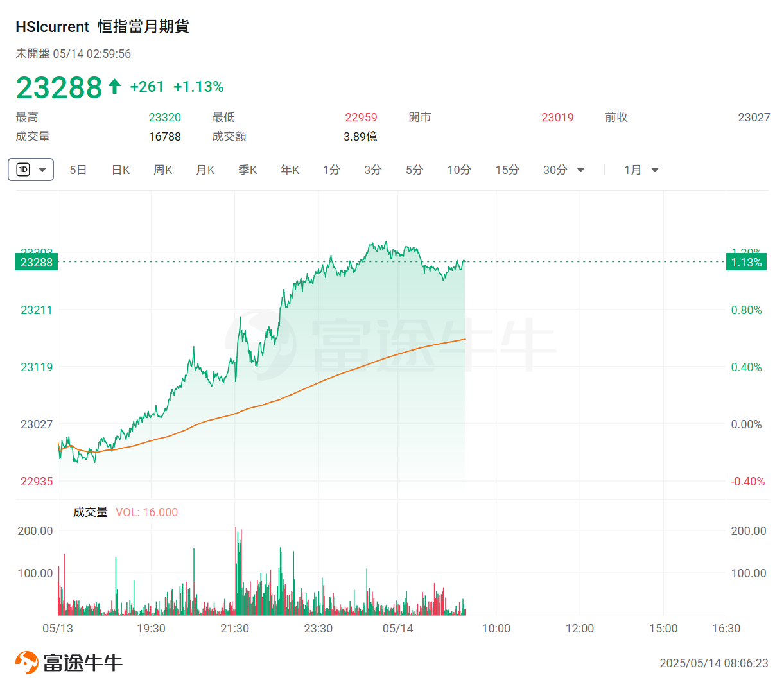
Task: Click the 05/14 date marker on timeline
Action: click(x=398, y=629)
